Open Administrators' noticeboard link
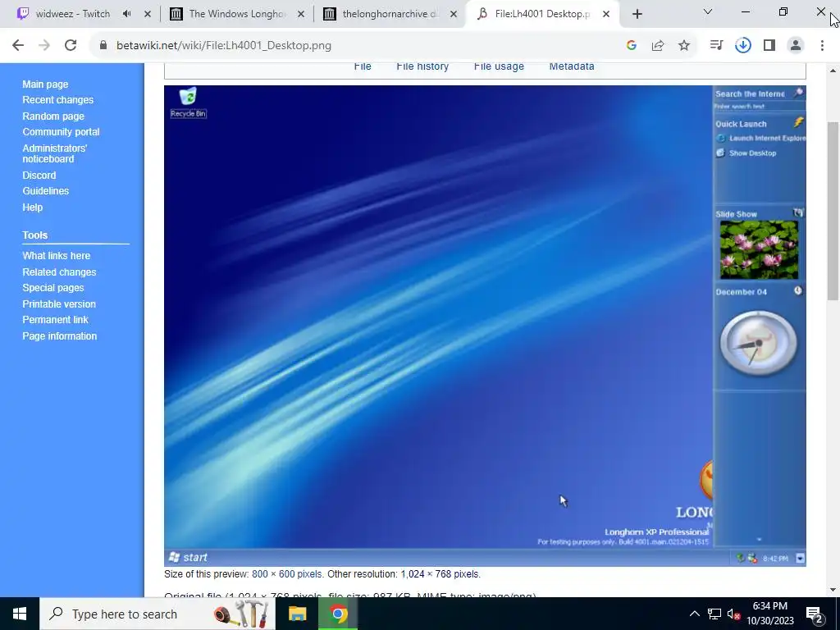 pyautogui.click(x=55, y=153)
